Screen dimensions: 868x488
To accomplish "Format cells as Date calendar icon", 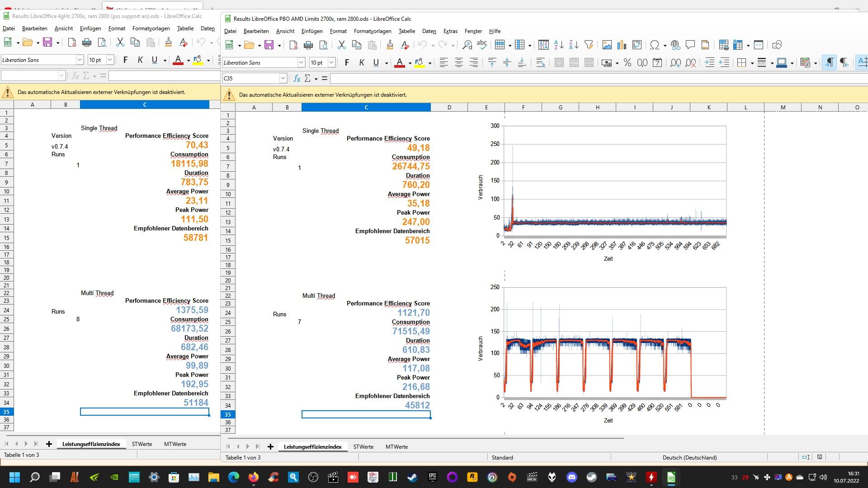I will (x=657, y=63).
